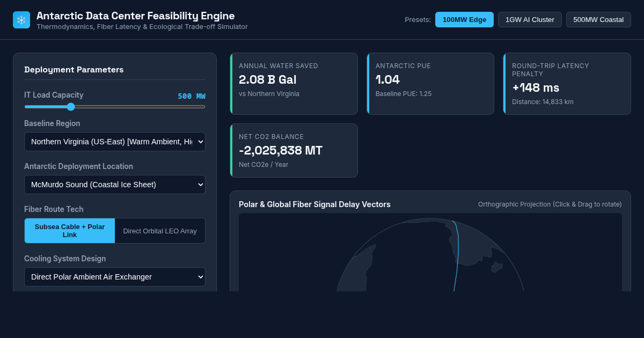644x338 pixels.
Task: Click the -2,025,838 MT CO2 balance value
Action: [x=281, y=151]
